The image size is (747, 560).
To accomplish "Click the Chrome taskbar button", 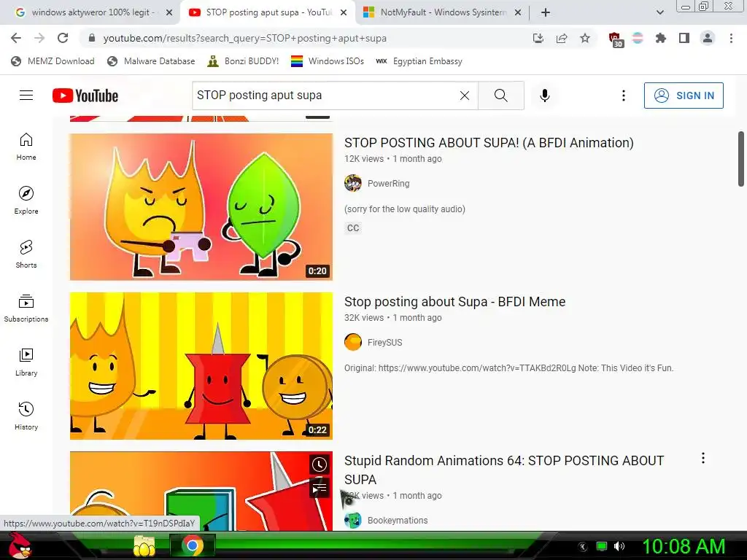I will [193, 545].
